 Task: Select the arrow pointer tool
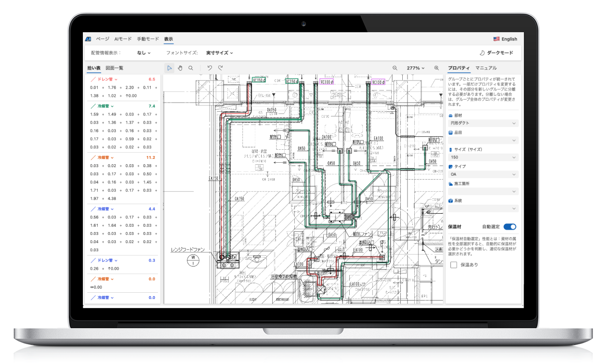coord(170,68)
